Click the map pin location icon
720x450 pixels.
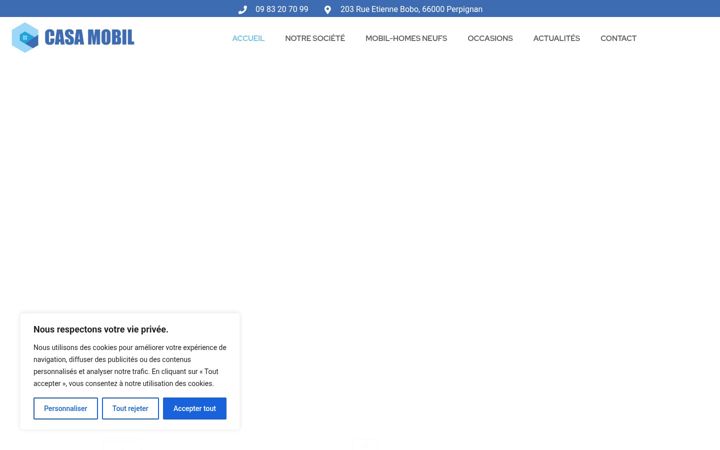(x=327, y=10)
